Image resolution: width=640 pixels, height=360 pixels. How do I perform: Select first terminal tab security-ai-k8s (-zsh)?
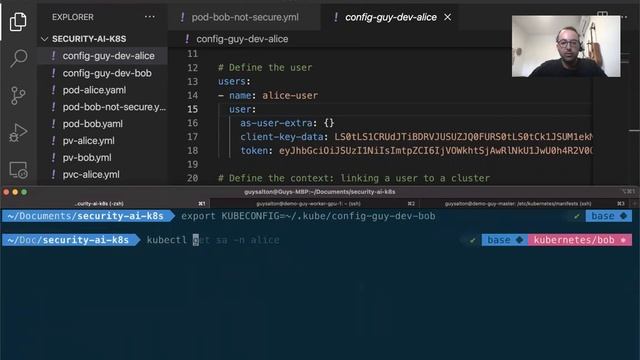coord(104,203)
